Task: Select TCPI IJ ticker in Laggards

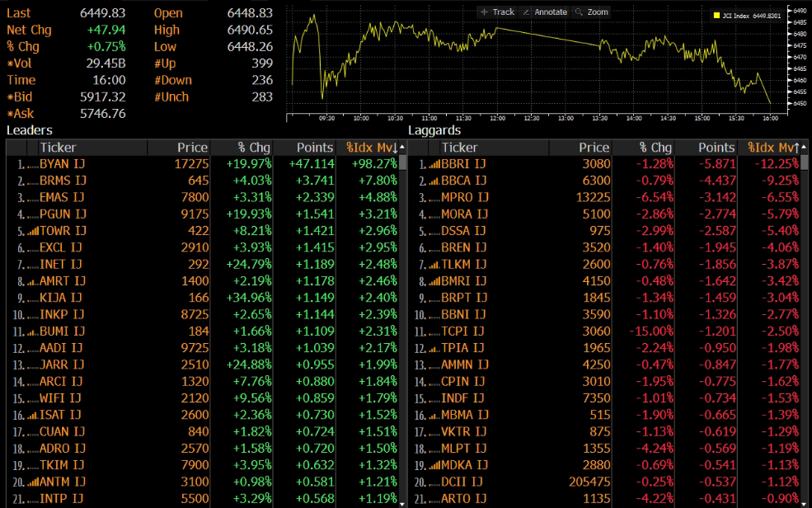Action: pos(462,331)
